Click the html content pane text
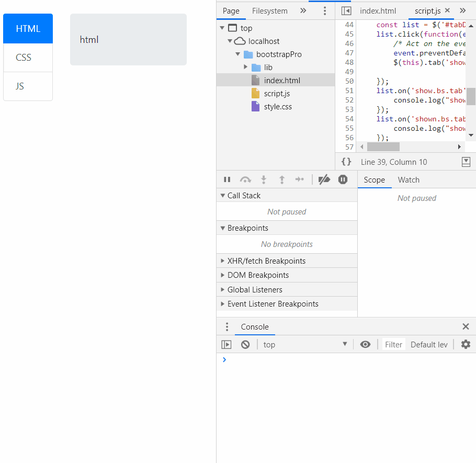The height and width of the screenshot is (463, 476). pyautogui.click(x=89, y=39)
